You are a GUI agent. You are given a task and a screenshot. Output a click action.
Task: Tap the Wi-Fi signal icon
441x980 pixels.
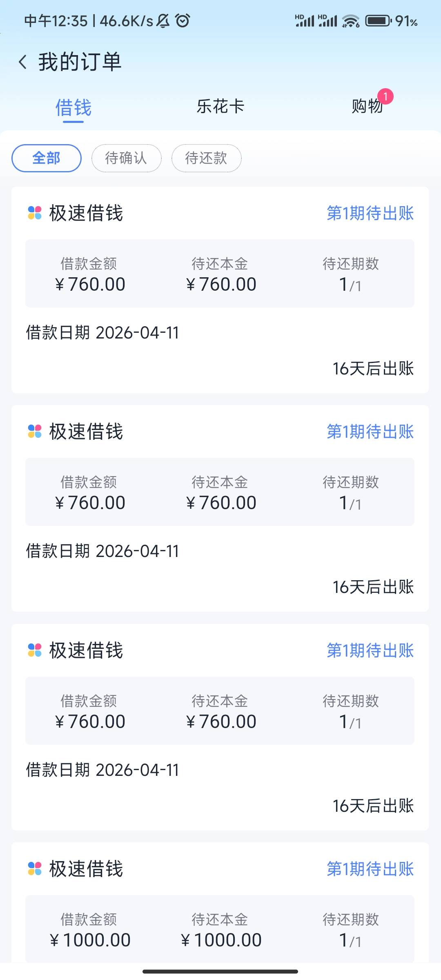point(350,20)
